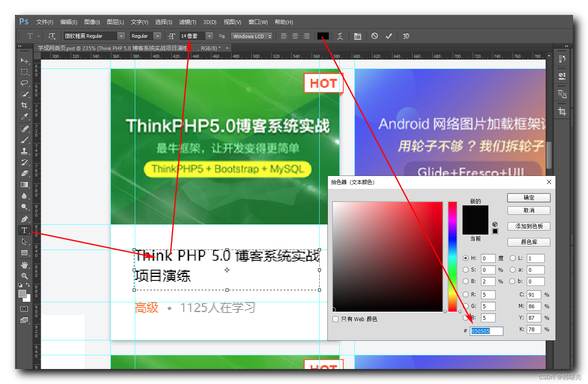Viewport: 588px width, 384px height.
Task: Open the font family dropdown
Action: (121, 36)
